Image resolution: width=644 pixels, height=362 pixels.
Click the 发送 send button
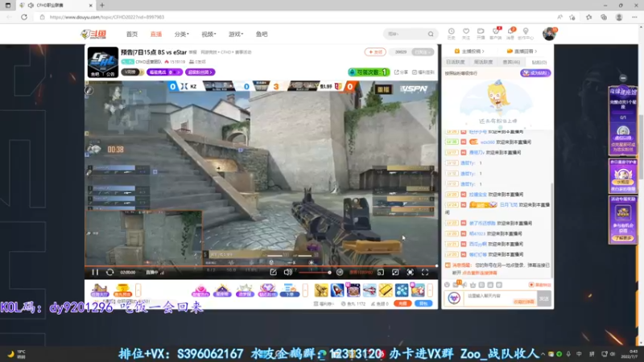coord(544,298)
